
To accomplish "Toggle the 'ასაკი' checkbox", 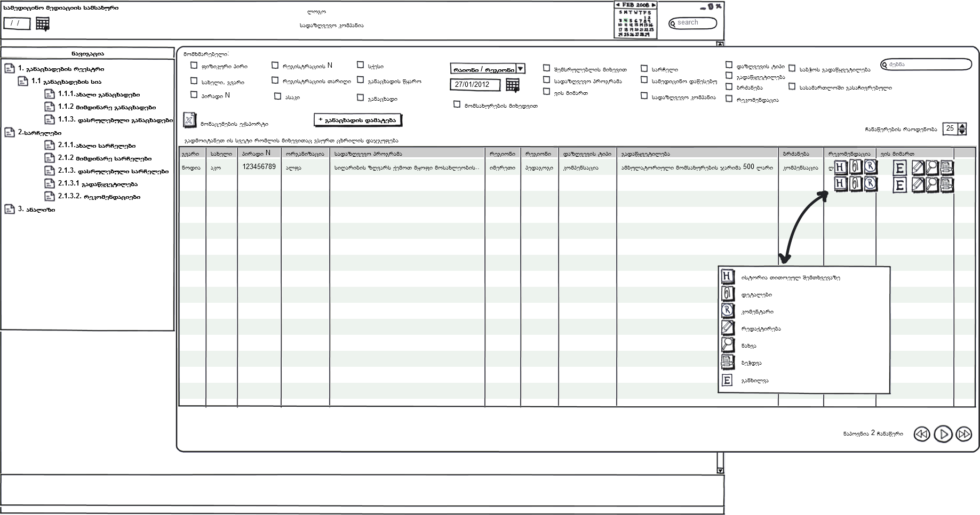I will pyautogui.click(x=277, y=96).
